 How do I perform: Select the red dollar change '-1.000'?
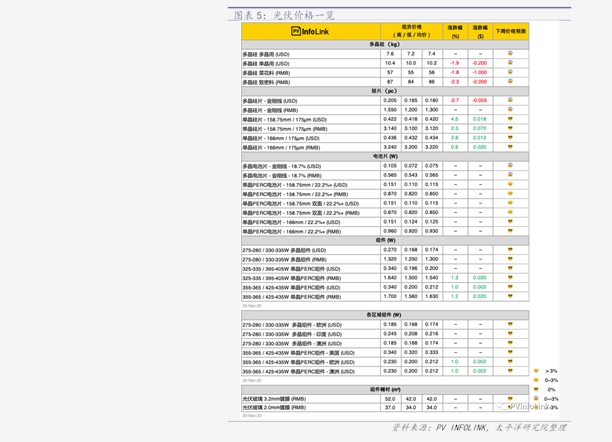point(480,72)
